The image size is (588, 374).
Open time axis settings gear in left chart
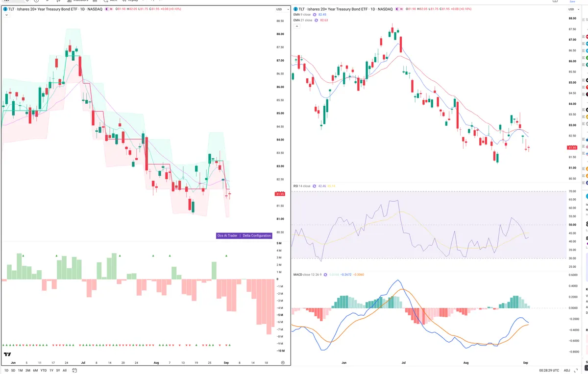click(283, 363)
